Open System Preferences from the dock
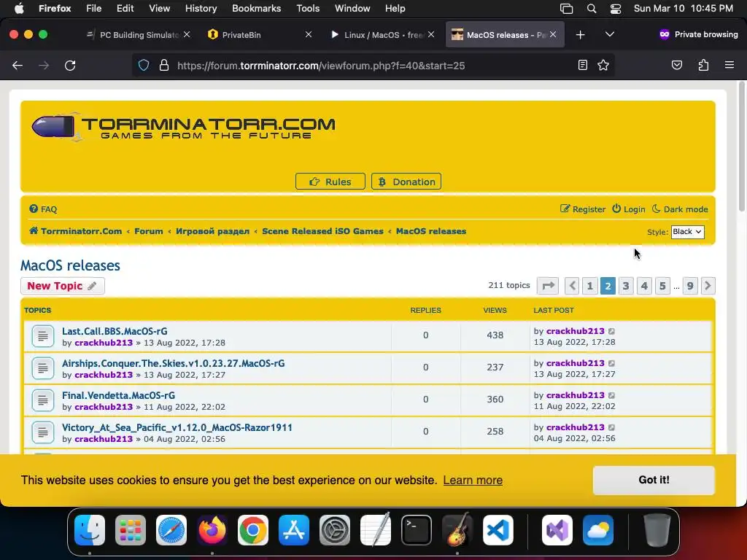This screenshot has width=747, height=560. [x=334, y=530]
